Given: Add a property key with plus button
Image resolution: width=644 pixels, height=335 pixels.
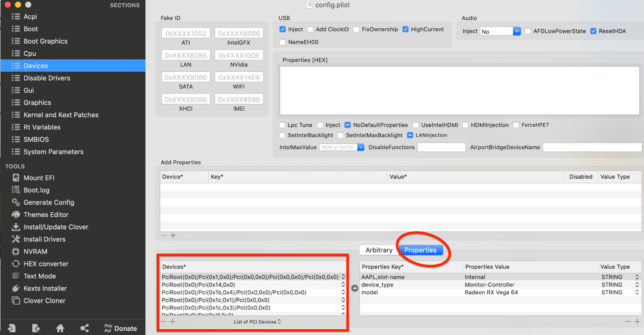Looking at the screenshot, I should 637,322.
